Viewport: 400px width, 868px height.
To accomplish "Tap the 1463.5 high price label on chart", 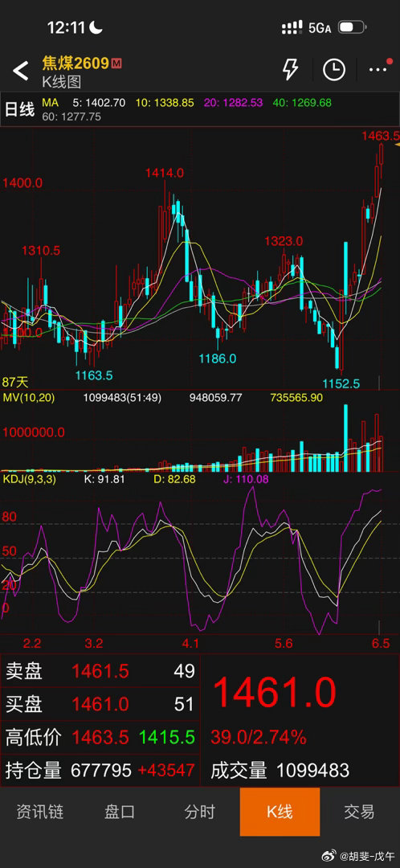I will pyautogui.click(x=380, y=136).
